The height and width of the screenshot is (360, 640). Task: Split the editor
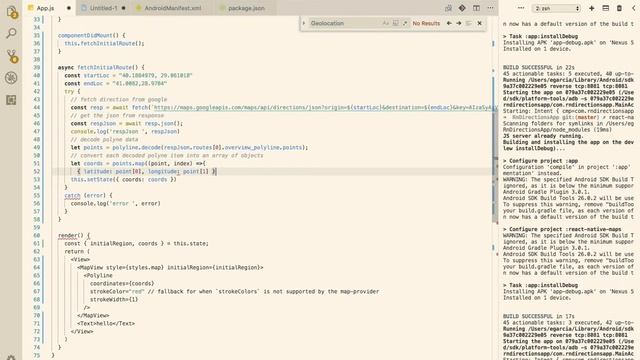pos(476,8)
